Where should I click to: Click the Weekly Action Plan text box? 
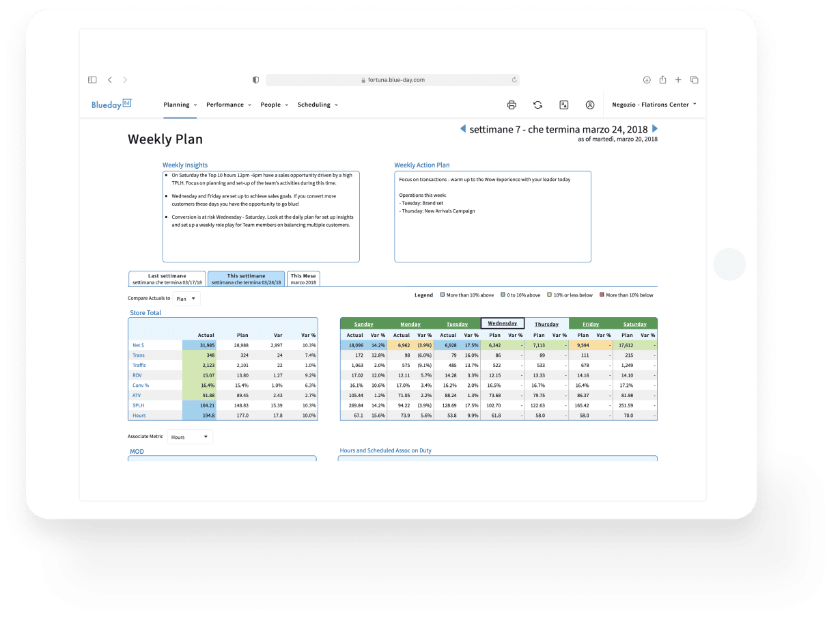[493, 217]
